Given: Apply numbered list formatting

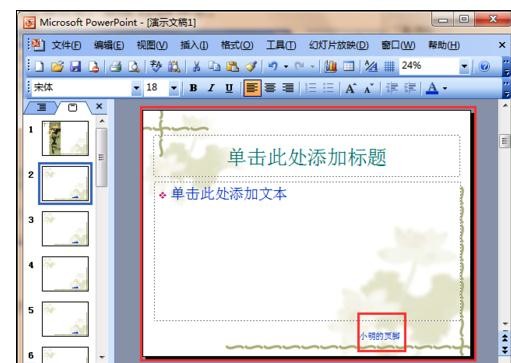Looking at the screenshot, I should (311, 88).
